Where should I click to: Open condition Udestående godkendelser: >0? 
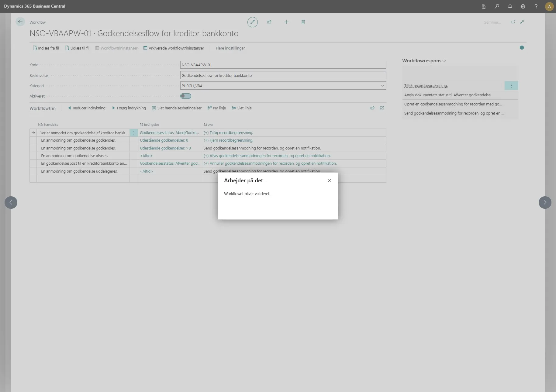165,148
